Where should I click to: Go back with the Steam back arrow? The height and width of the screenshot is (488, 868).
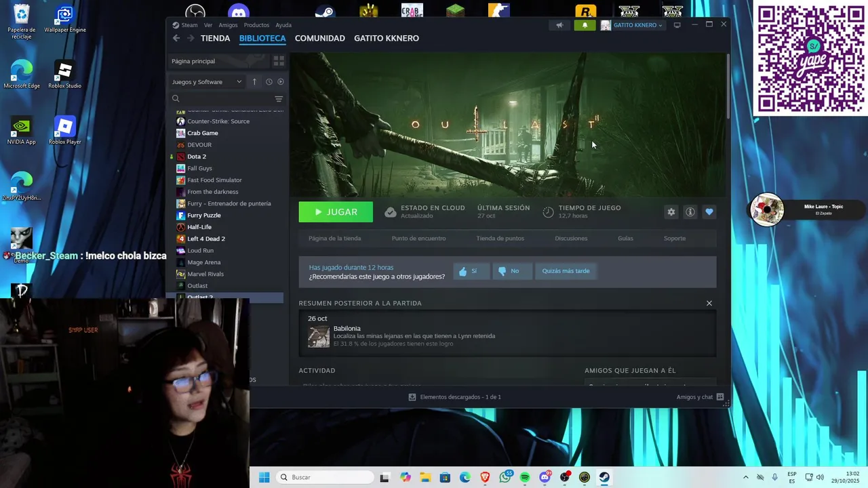click(176, 39)
